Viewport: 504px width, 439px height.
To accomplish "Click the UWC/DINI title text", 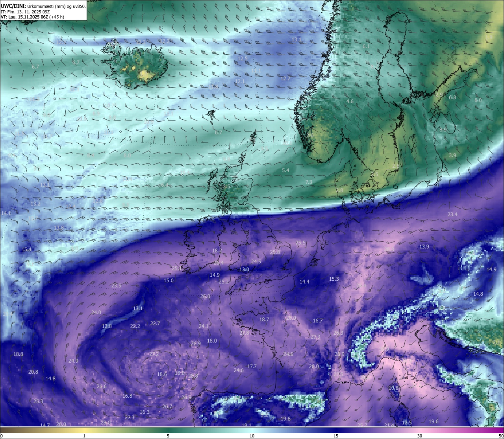I will pos(13,6).
